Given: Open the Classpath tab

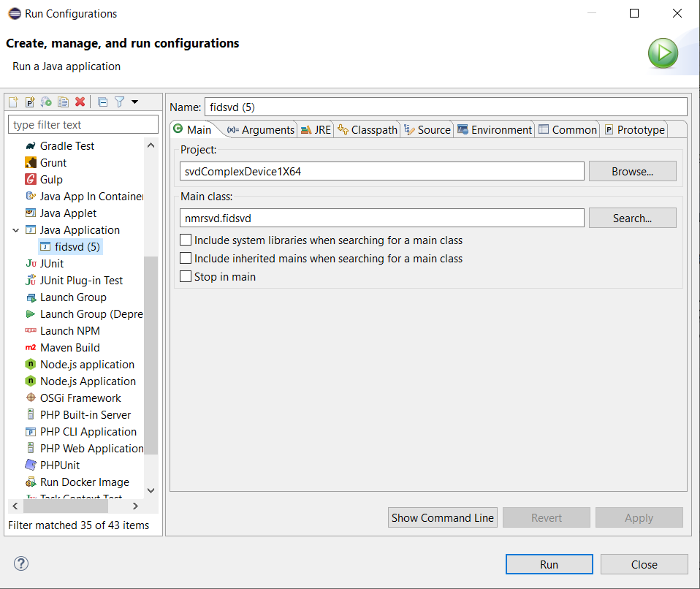Looking at the screenshot, I should [368, 130].
